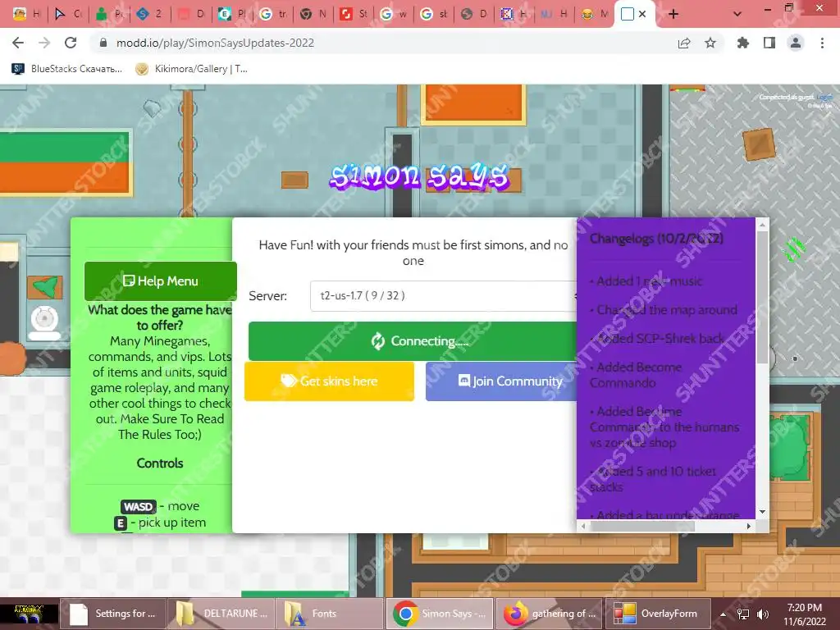Click the E key badge

pos(121,523)
